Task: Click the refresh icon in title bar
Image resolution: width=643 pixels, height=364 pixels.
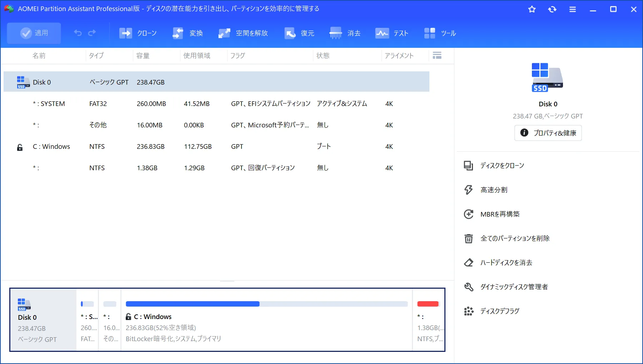Action: (552, 9)
